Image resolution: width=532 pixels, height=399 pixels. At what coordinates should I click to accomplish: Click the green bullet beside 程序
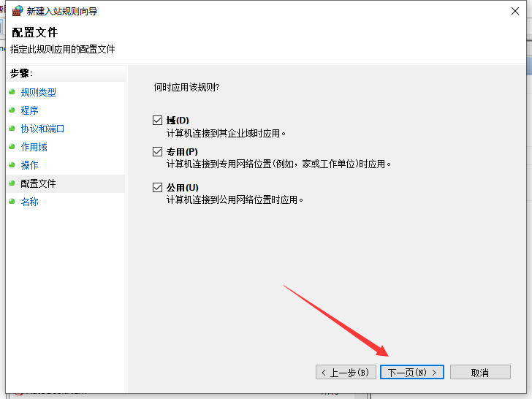[12, 110]
